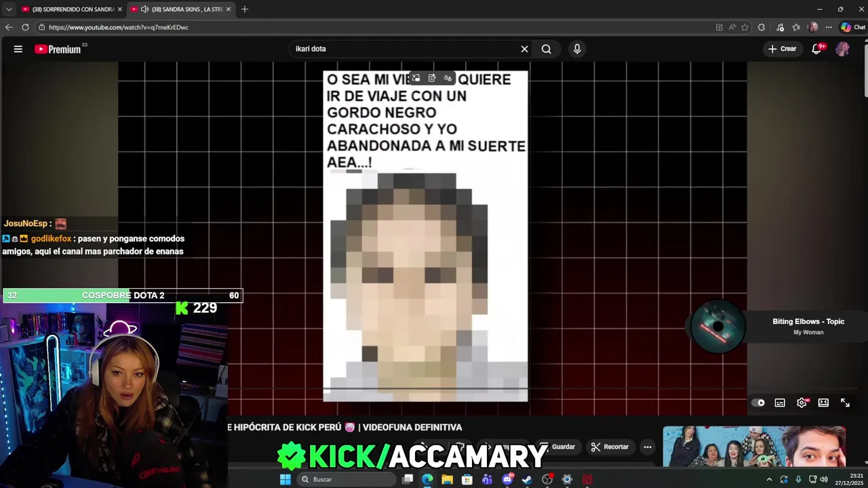
Task: Open Edge read aloud icon
Action: click(x=732, y=27)
